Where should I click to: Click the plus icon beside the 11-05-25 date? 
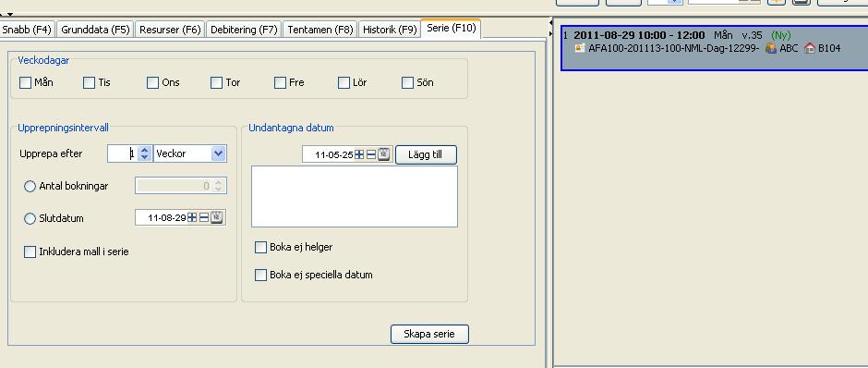coord(359,154)
